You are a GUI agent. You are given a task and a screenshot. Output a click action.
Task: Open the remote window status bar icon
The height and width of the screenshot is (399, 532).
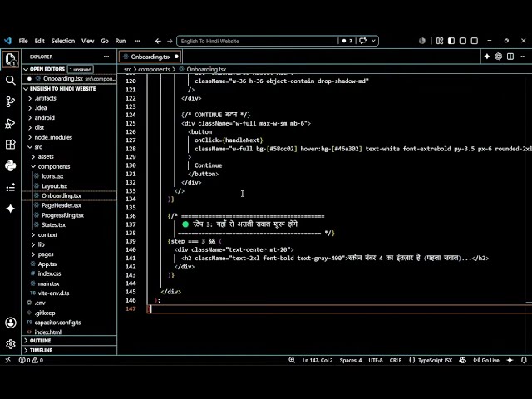[x=7, y=360]
